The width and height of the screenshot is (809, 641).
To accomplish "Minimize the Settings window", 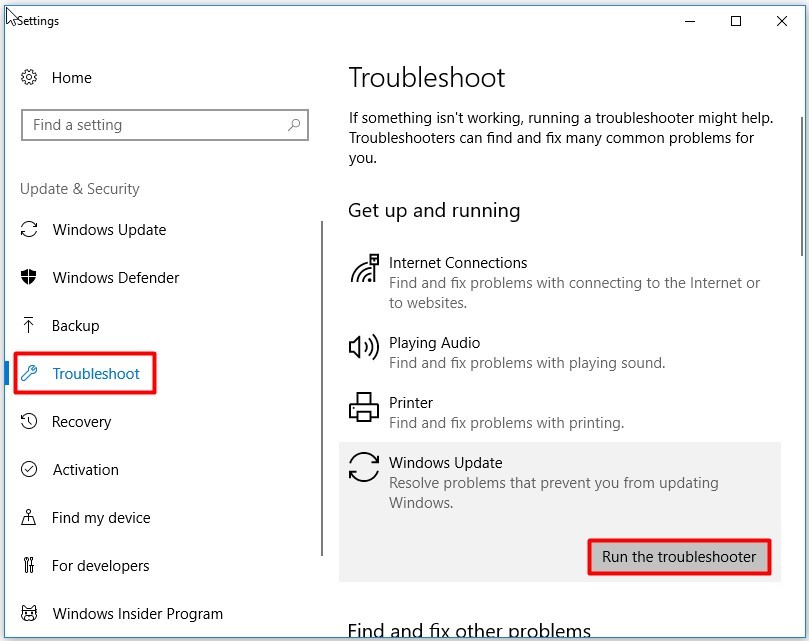I will tap(690, 21).
